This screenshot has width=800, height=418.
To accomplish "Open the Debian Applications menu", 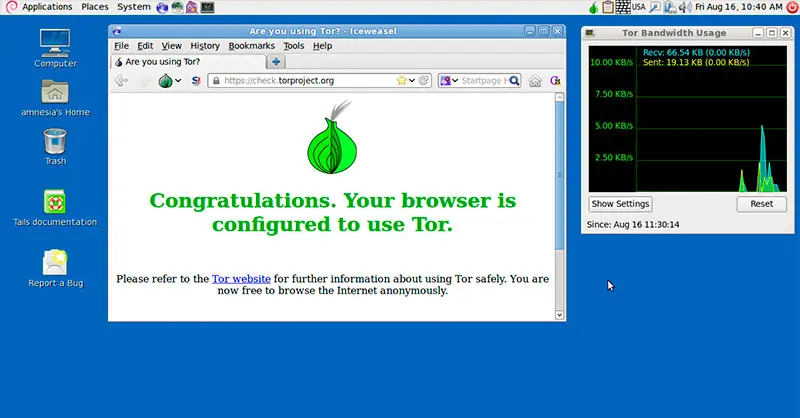I will coord(40,7).
